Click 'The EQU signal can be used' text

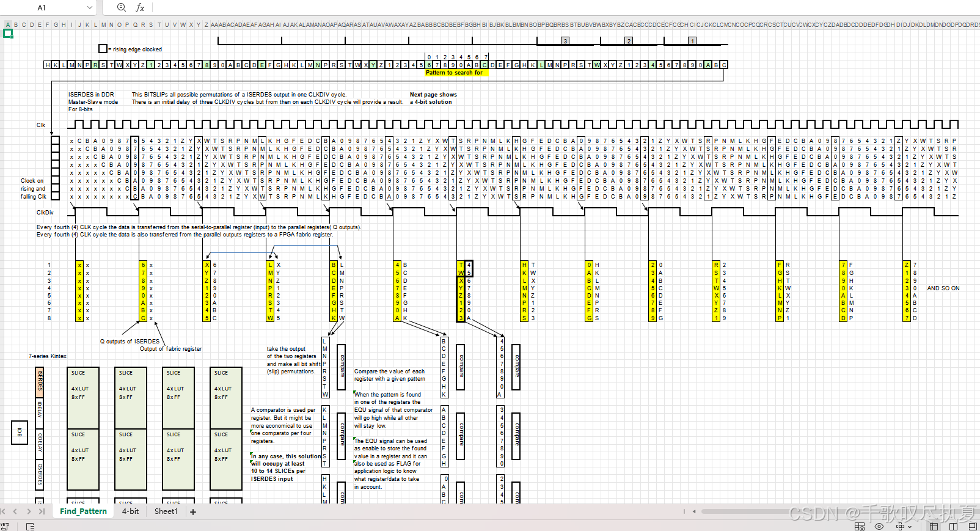391,441
